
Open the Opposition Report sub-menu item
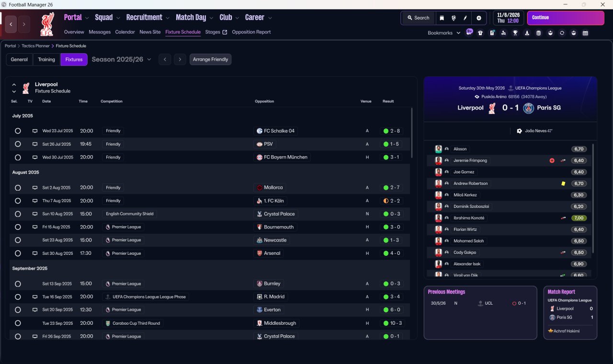tap(251, 32)
